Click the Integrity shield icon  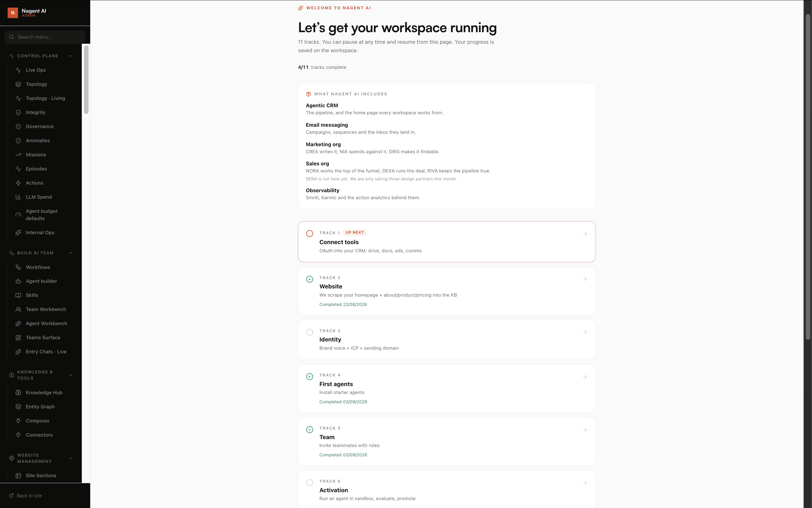tap(18, 112)
